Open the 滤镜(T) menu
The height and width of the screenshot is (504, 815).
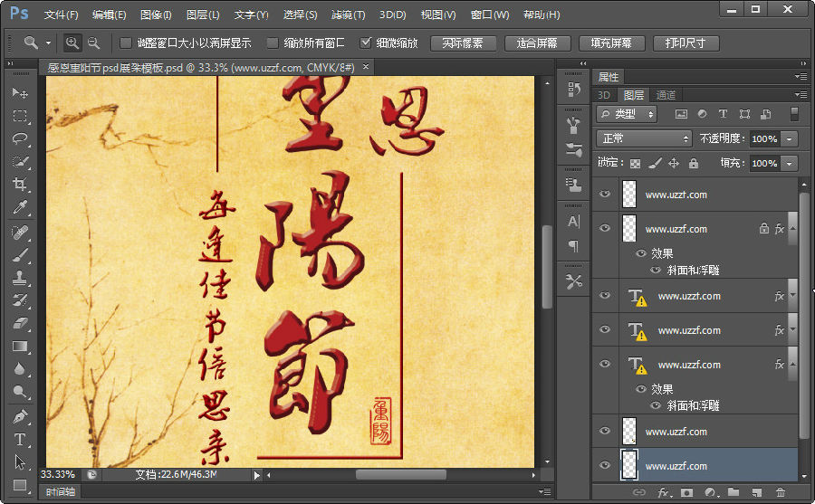pyautogui.click(x=348, y=15)
